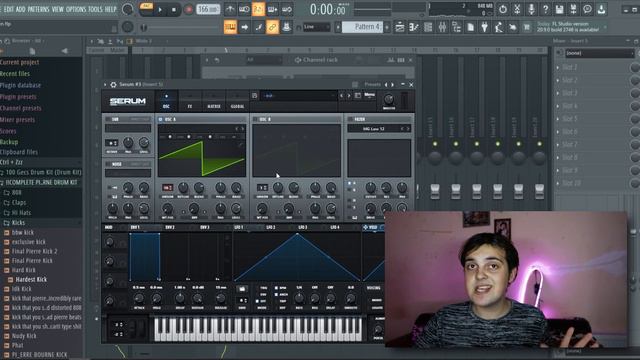Open the OPTIONS menu
Viewport: 640px width, 360px height.
click(x=76, y=9)
